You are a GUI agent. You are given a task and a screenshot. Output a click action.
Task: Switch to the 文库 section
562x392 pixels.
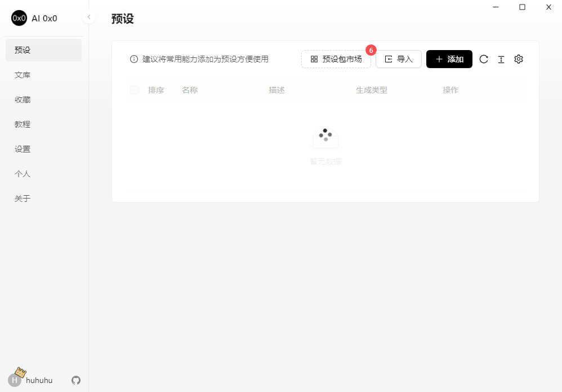coord(23,74)
